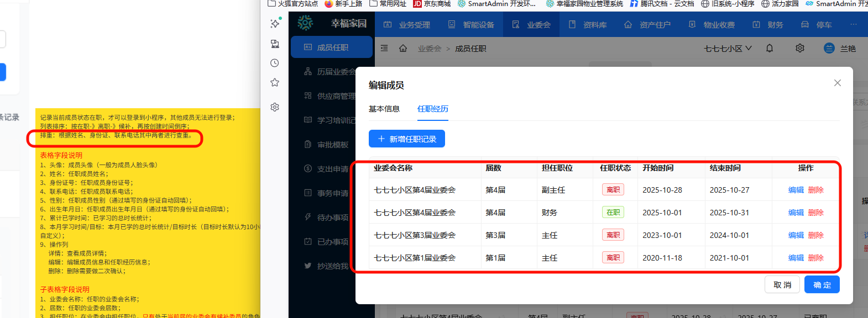Open browser sidebar bookmarks star icon

pyautogui.click(x=275, y=82)
